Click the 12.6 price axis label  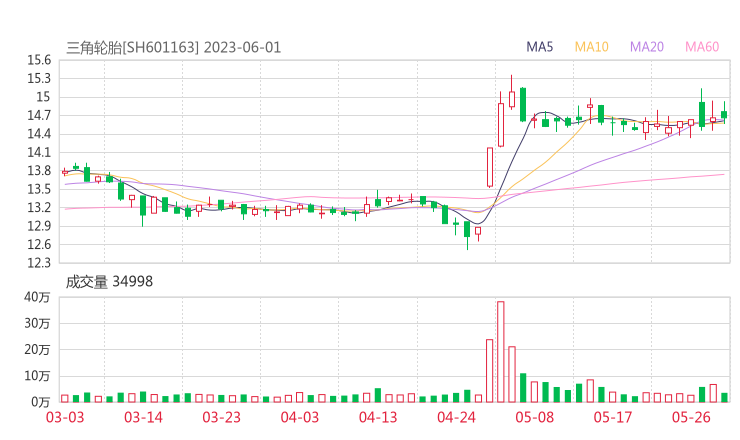point(39,244)
